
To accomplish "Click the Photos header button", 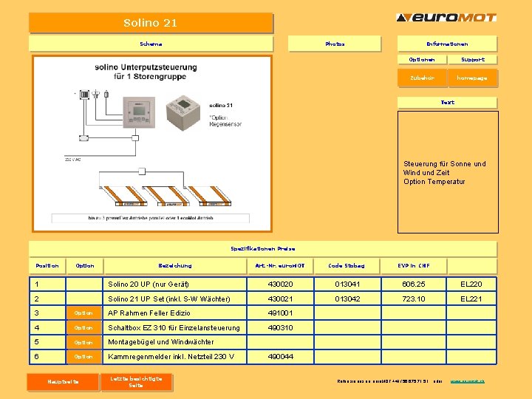I will 335,44.
